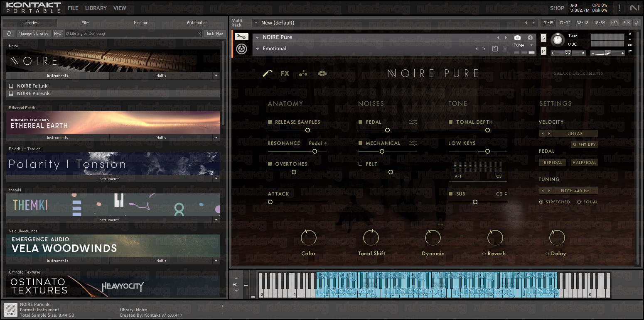This screenshot has height=320, width=644.
Task: Click the Attack slider handle
Action: click(270, 202)
